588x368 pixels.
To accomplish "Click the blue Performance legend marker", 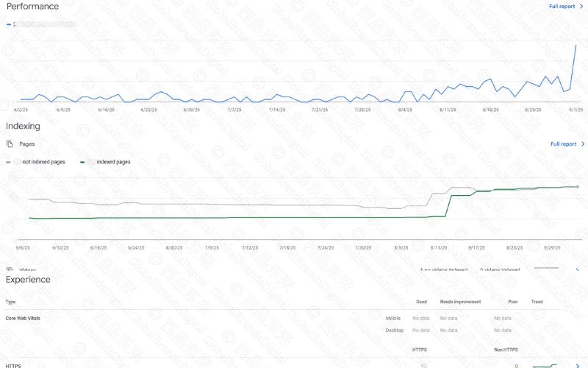I will pyautogui.click(x=9, y=24).
